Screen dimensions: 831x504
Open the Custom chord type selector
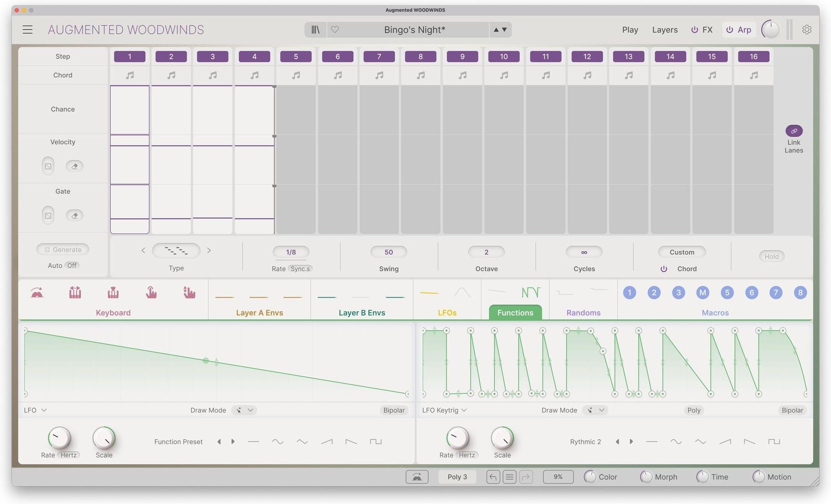[x=682, y=252]
